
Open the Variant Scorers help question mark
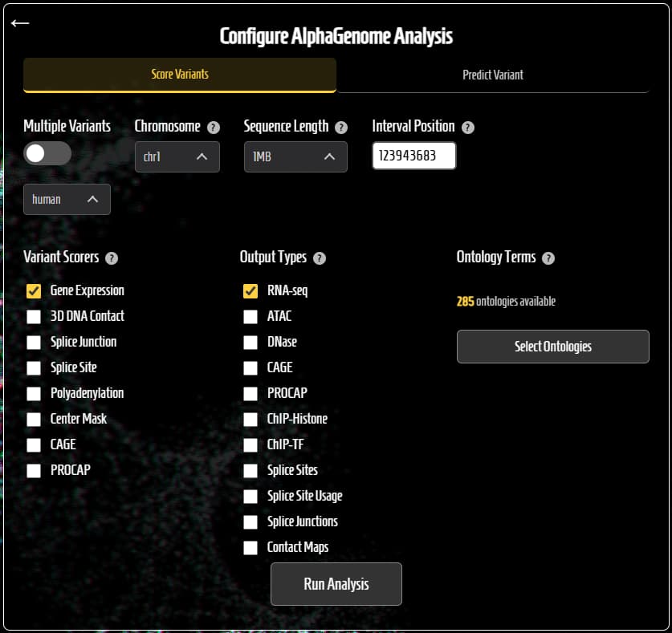[112, 258]
